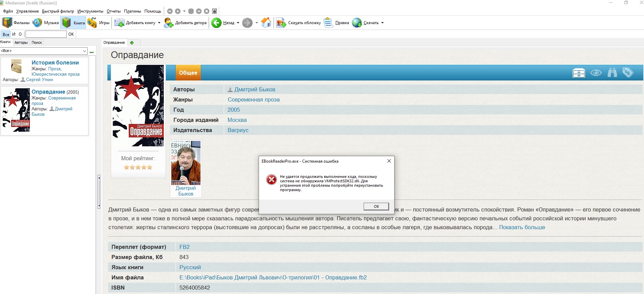This screenshot has height=294, width=644.
Task: Go back with the green Назад arrow
Action: click(x=223, y=23)
